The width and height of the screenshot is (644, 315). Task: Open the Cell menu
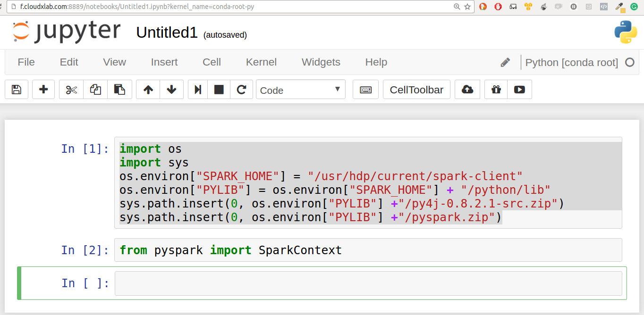tap(212, 62)
